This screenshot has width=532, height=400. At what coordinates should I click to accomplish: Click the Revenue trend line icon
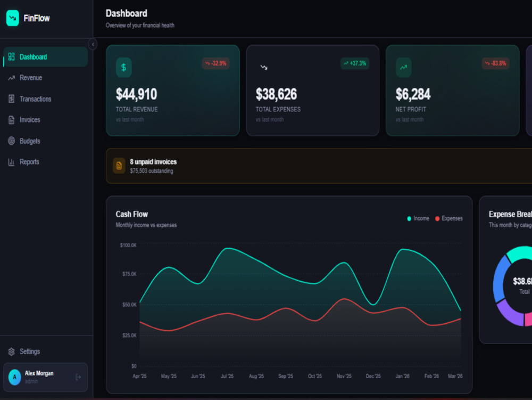coord(12,78)
